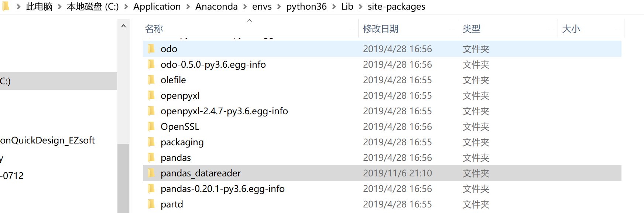Image resolution: width=644 pixels, height=213 pixels.
Task: Open the pandas folder icon
Action: pos(151,157)
